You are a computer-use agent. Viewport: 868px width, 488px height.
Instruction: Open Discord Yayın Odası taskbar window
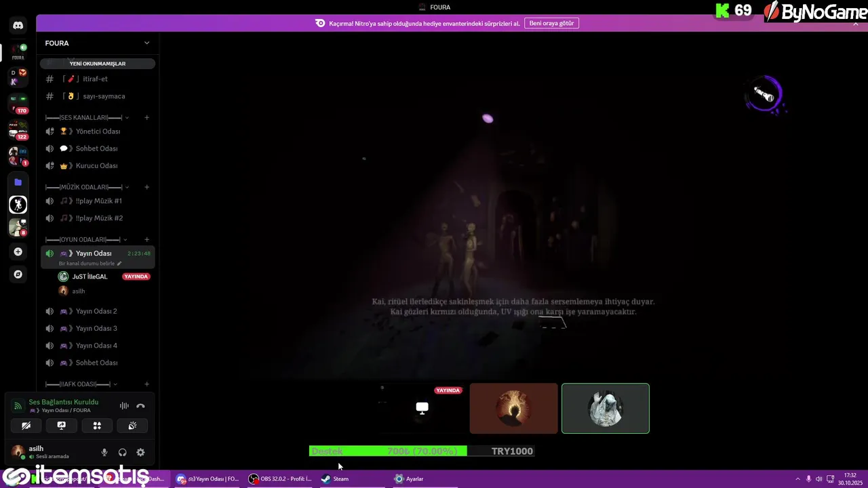(208, 479)
